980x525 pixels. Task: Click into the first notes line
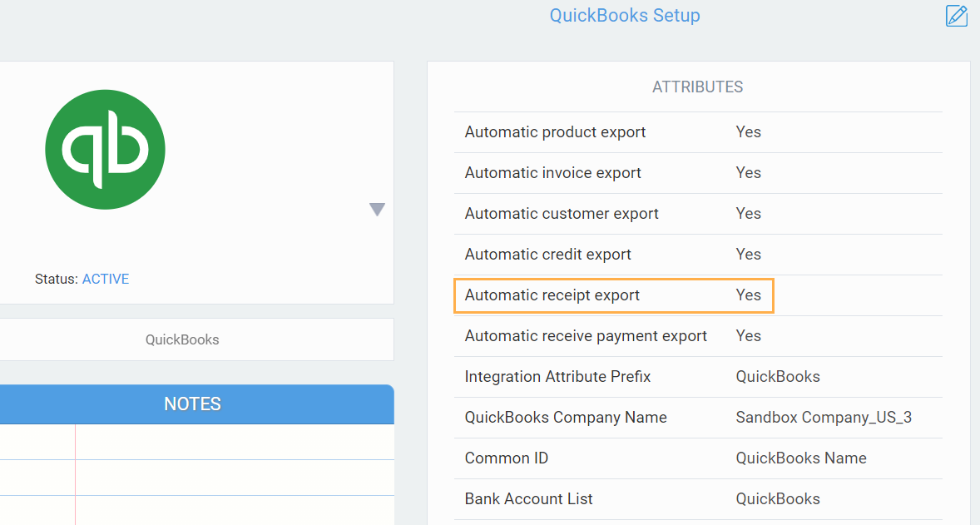[x=233, y=442]
